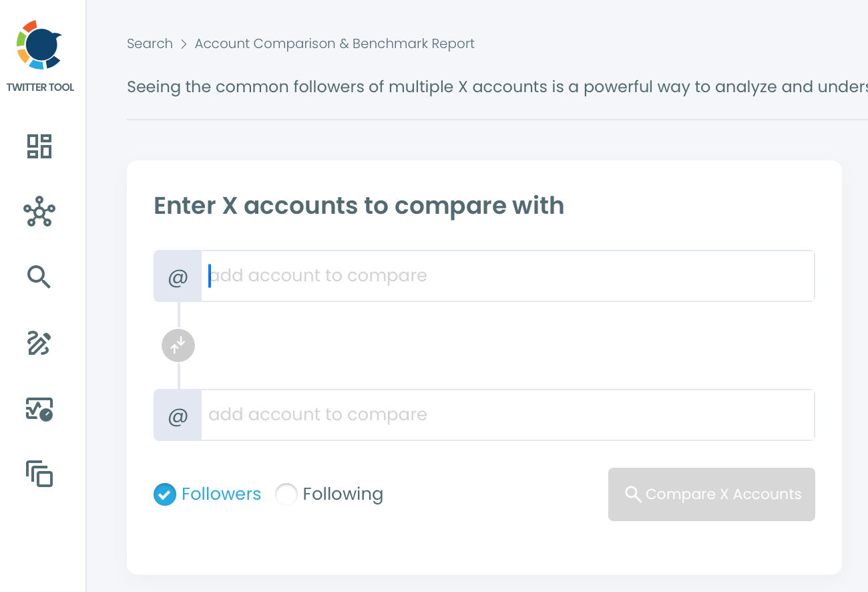Click the swap arrows circle between account fields
868x592 pixels.
(178, 345)
